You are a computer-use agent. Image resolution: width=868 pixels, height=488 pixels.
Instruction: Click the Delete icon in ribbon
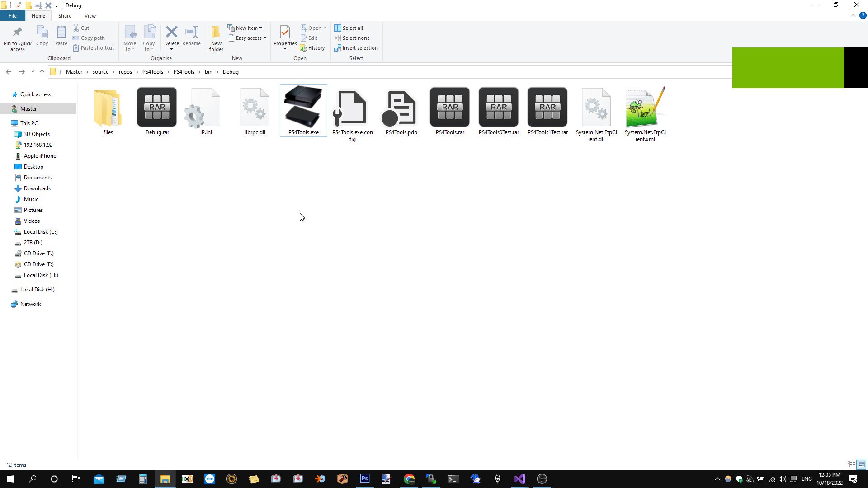(x=171, y=32)
